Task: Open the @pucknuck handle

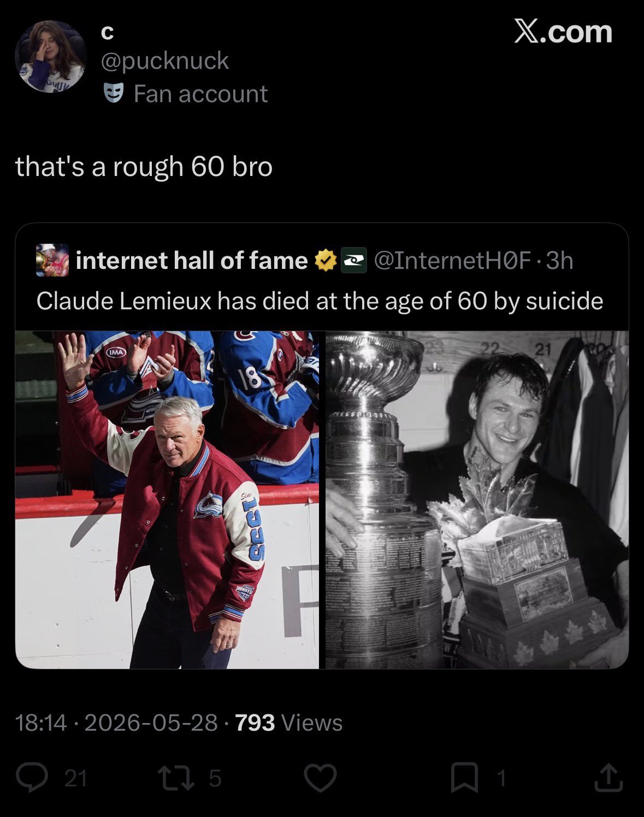Action: click(165, 61)
